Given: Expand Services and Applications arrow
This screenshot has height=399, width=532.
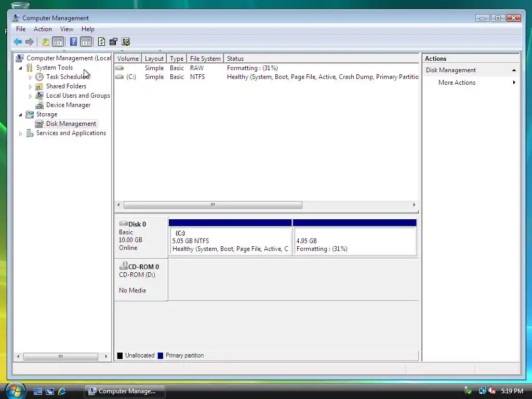Looking at the screenshot, I should [x=20, y=134].
